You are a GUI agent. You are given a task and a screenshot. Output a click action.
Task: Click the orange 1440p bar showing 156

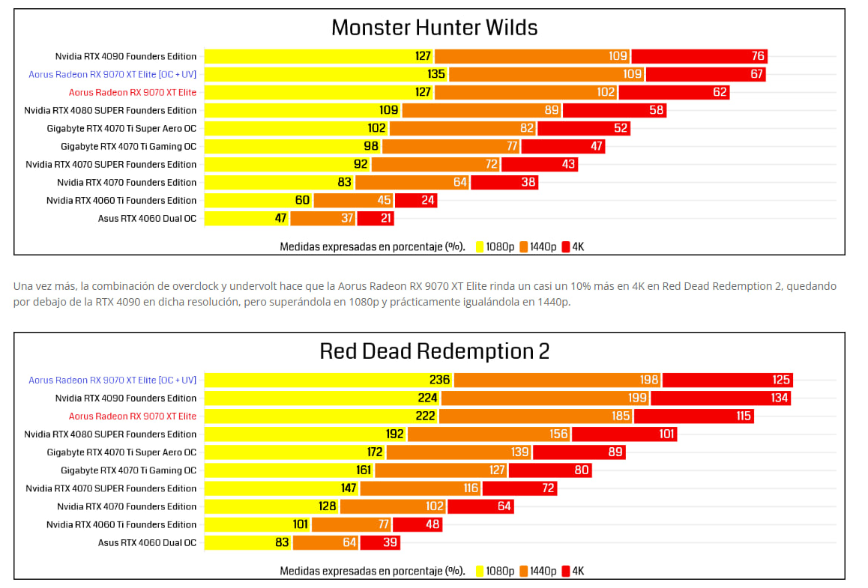(x=489, y=434)
